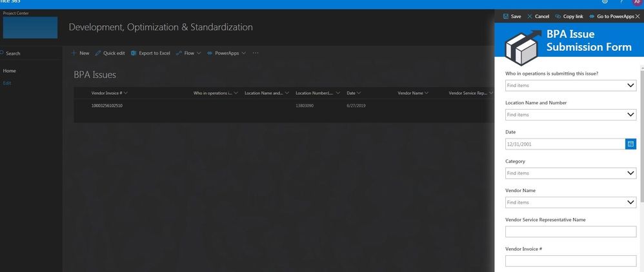This screenshot has width=644, height=272.
Task: Open the date picker calendar icon
Action: (x=630, y=144)
